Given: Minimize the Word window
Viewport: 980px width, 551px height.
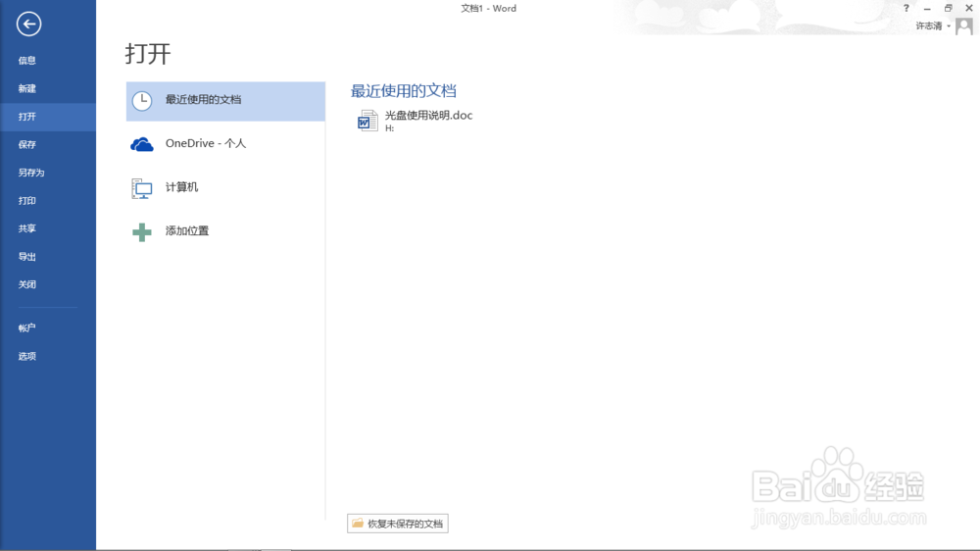Looking at the screenshot, I should (x=927, y=8).
